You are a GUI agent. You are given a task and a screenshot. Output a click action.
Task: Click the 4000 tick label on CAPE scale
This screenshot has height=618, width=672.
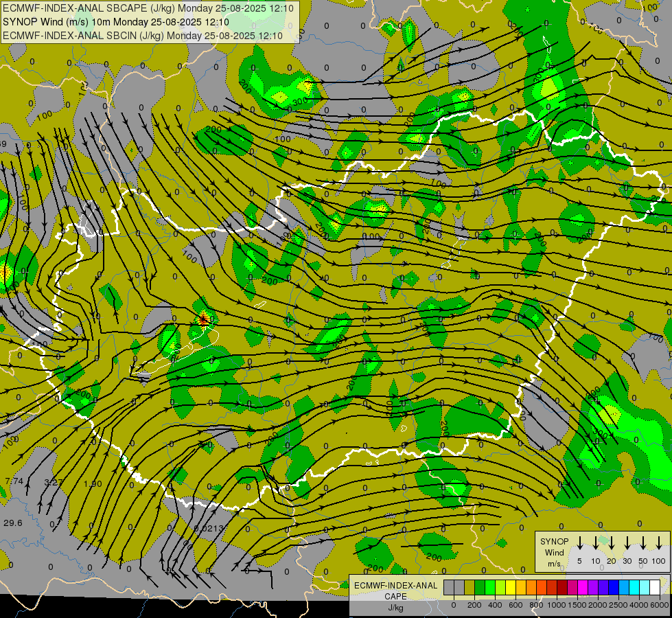point(639,605)
